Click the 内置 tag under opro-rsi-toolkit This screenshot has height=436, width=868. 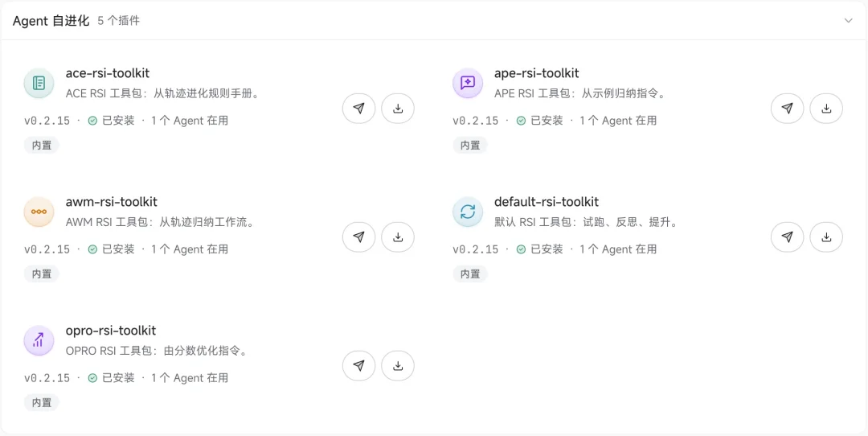click(42, 402)
